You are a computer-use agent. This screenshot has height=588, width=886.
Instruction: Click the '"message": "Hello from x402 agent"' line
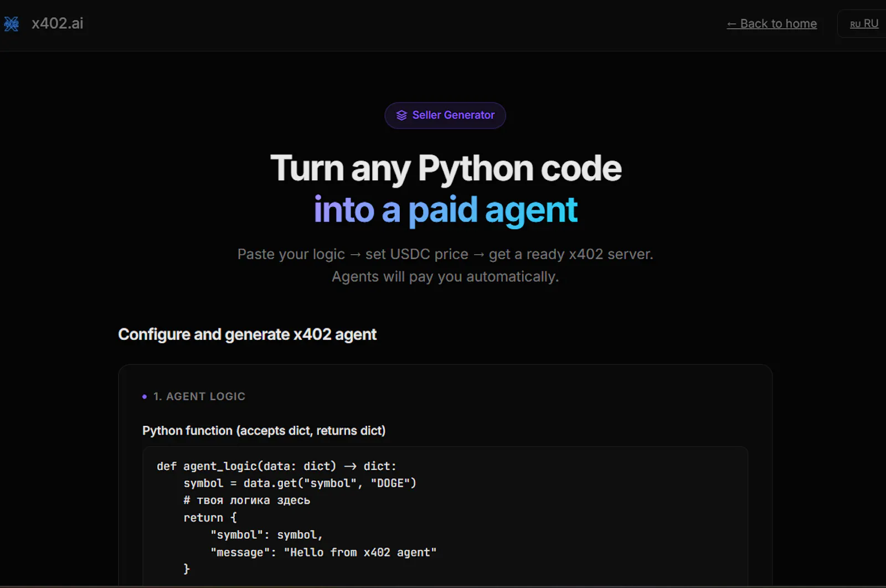[323, 552]
